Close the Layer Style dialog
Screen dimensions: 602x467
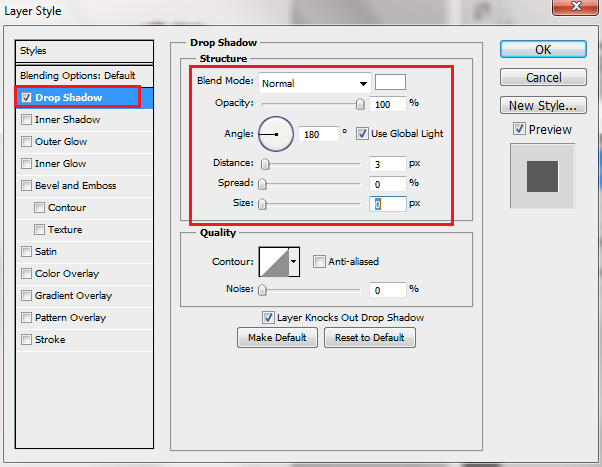click(x=575, y=7)
